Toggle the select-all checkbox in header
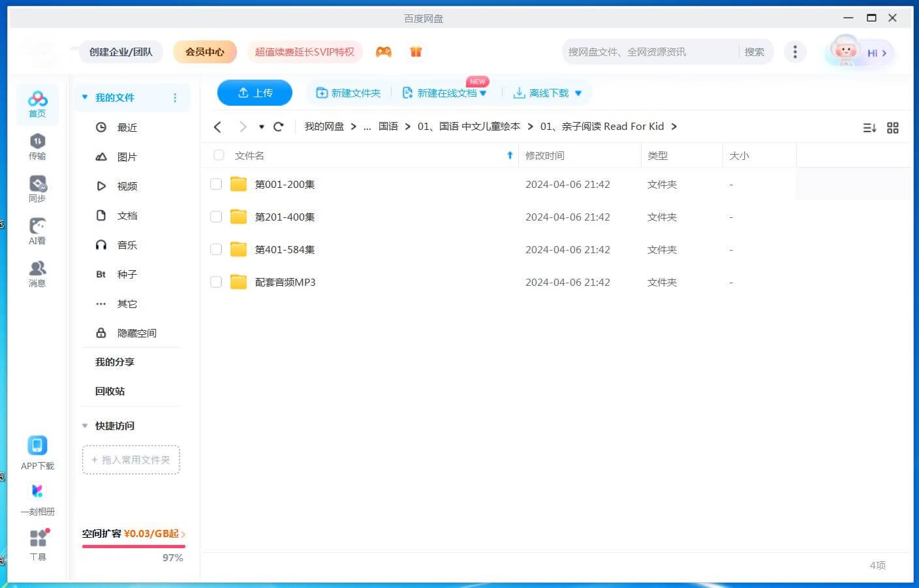 (219, 155)
